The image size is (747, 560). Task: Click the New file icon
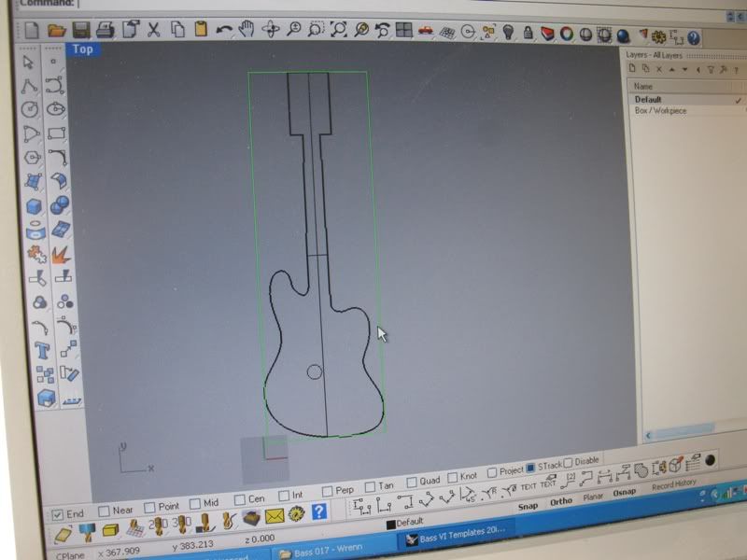click(x=32, y=31)
